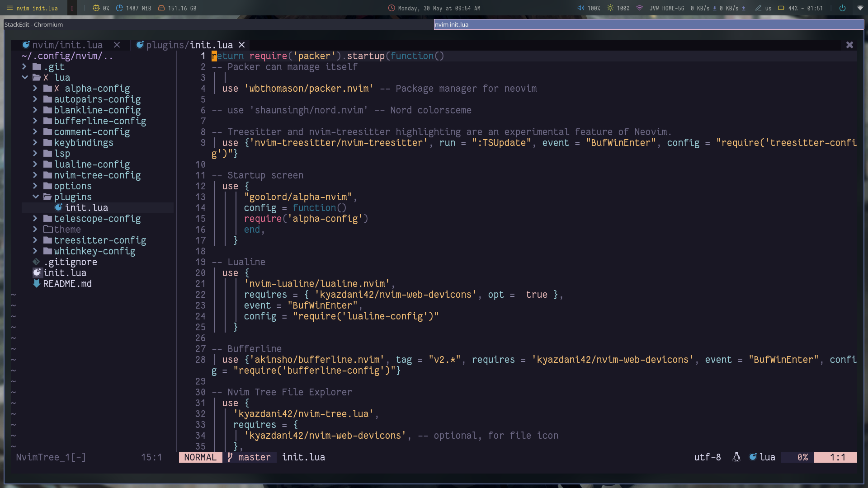This screenshot has height=488, width=868.
Task: Click the .gitignore git file icon
Action: [37, 262]
